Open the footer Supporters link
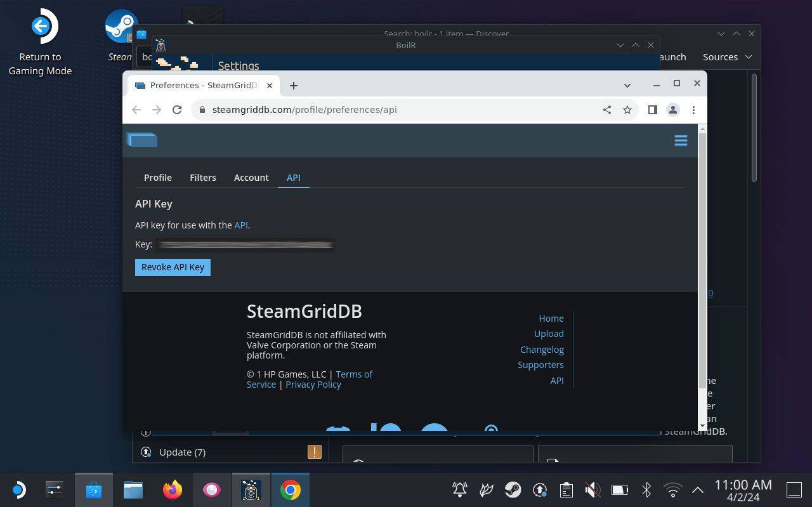Screen dimensions: 812x507 (x=540, y=365)
